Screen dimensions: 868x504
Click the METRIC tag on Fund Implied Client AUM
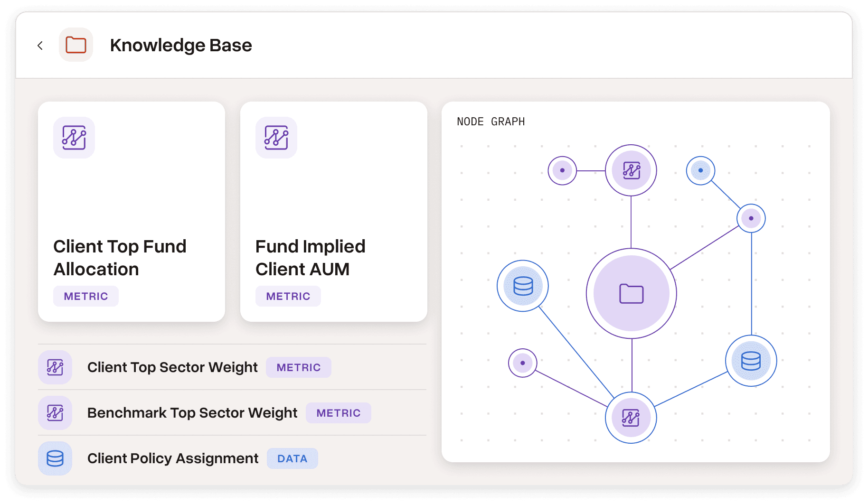pos(288,296)
